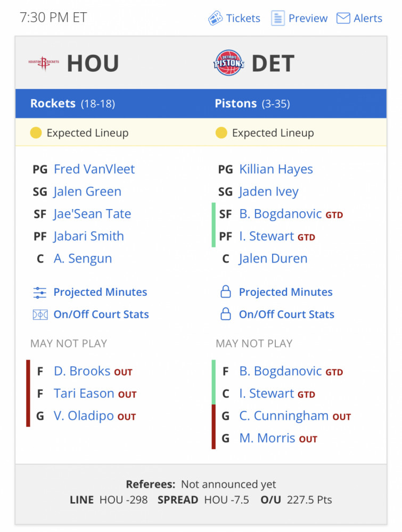Click C. Cunningham in May Not Play list
Image resolution: width=402 pixels, height=532 pixels.
click(283, 415)
